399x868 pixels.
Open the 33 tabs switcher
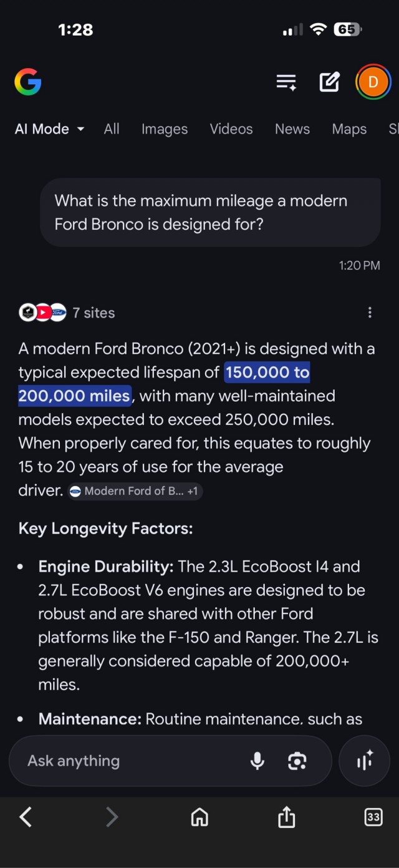coord(373,817)
